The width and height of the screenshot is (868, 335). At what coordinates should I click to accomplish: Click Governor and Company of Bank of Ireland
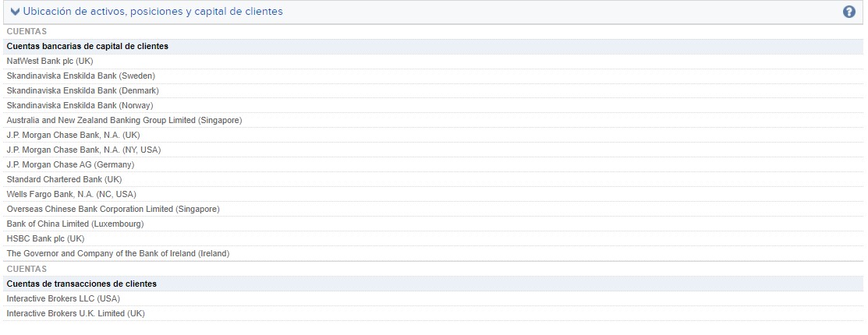pyautogui.click(x=118, y=253)
